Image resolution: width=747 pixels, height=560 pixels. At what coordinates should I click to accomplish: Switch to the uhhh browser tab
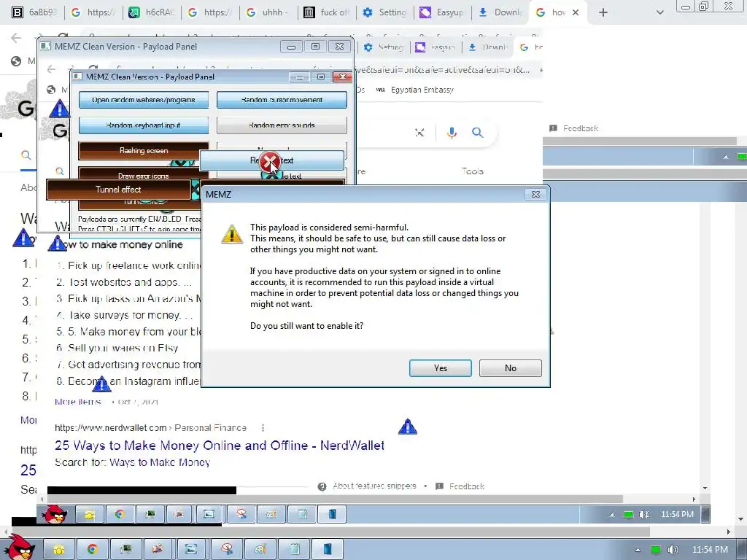[x=268, y=12]
